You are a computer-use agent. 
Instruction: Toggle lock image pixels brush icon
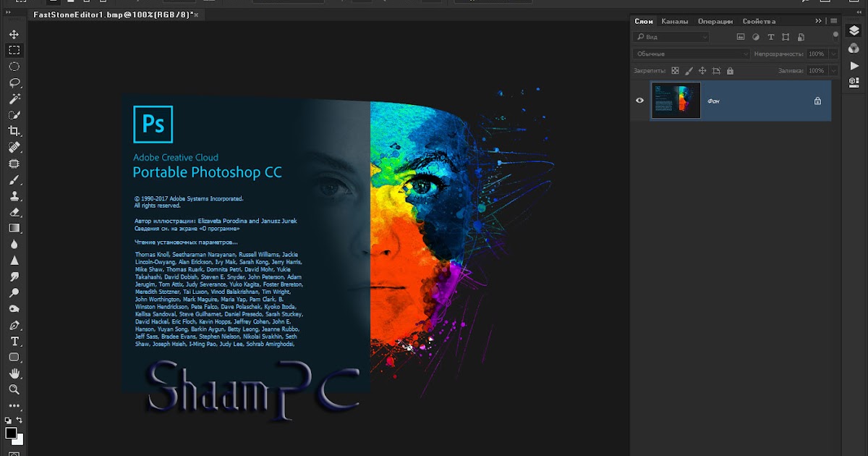(x=689, y=71)
